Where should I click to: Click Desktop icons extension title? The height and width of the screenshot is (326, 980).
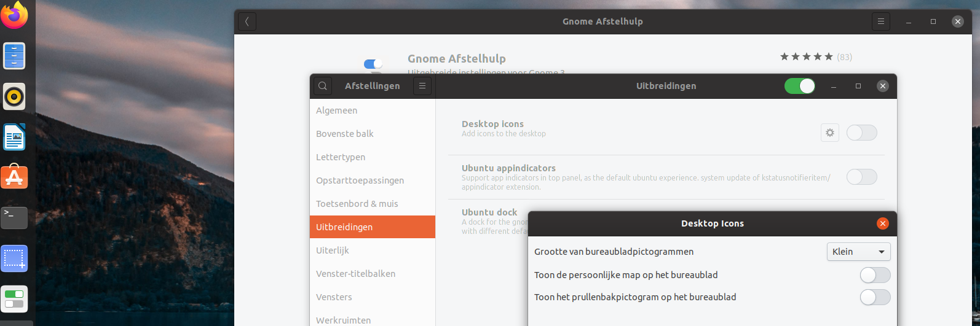(x=492, y=124)
